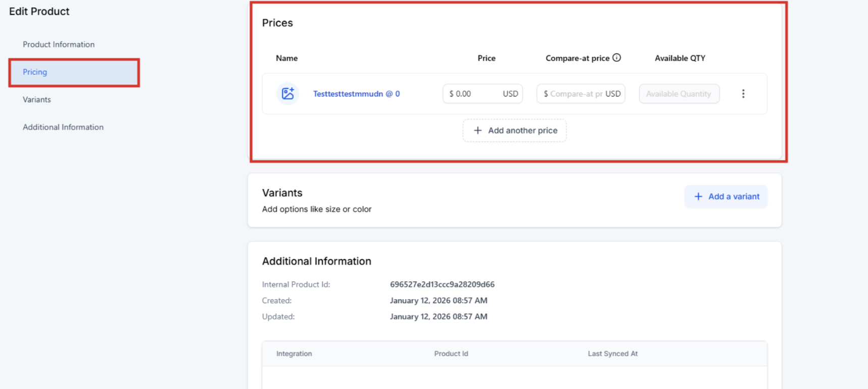868x389 pixels.
Task: Click the Product Id column header
Action: coord(451,354)
